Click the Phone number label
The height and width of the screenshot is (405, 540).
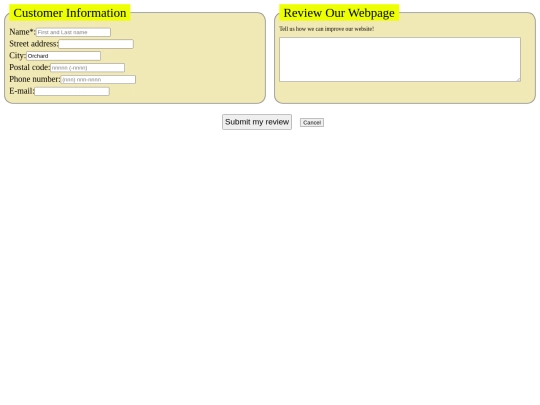[x=35, y=79]
